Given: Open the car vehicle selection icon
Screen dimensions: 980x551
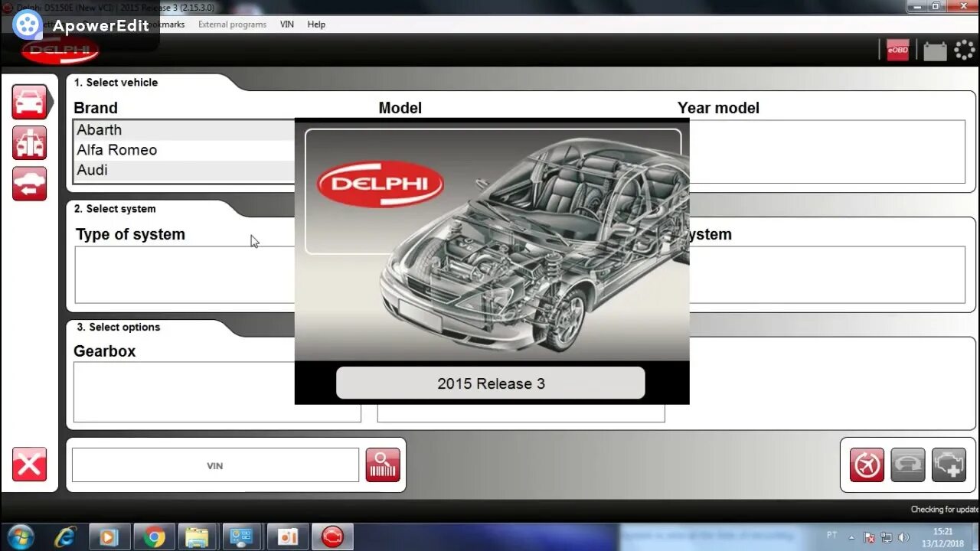Looking at the screenshot, I should click(30, 102).
